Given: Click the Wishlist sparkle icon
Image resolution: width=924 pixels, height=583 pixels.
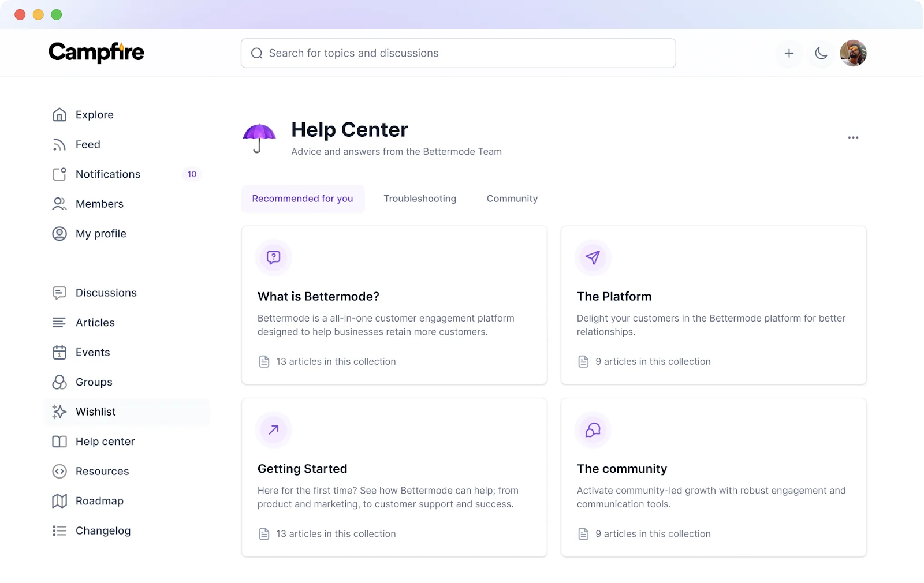Looking at the screenshot, I should (x=59, y=412).
